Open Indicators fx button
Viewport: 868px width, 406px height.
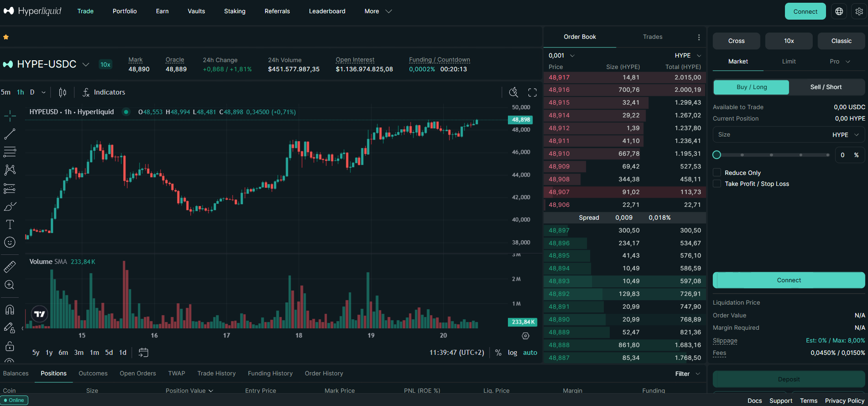pyautogui.click(x=104, y=92)
